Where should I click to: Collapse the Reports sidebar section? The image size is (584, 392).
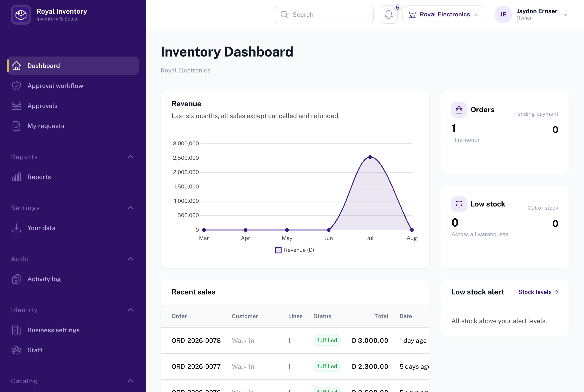[130, 157]
